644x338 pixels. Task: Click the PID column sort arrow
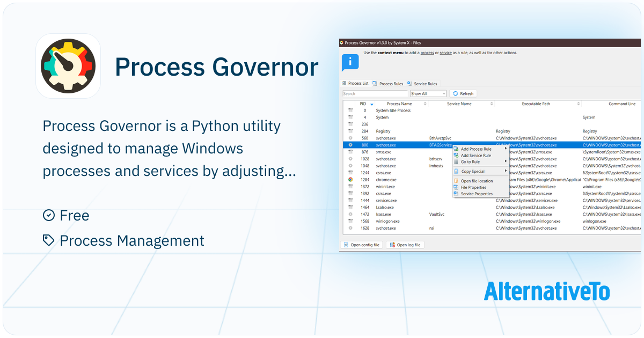(x=371, y=104)
